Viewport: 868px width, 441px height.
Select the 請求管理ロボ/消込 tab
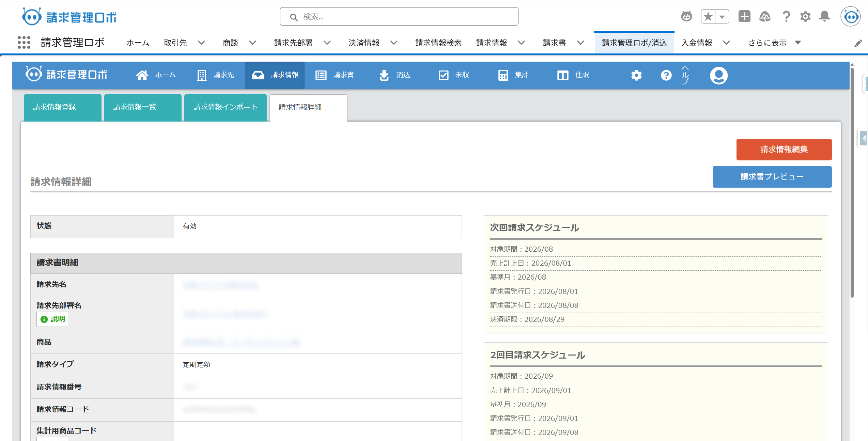[634, 43]
